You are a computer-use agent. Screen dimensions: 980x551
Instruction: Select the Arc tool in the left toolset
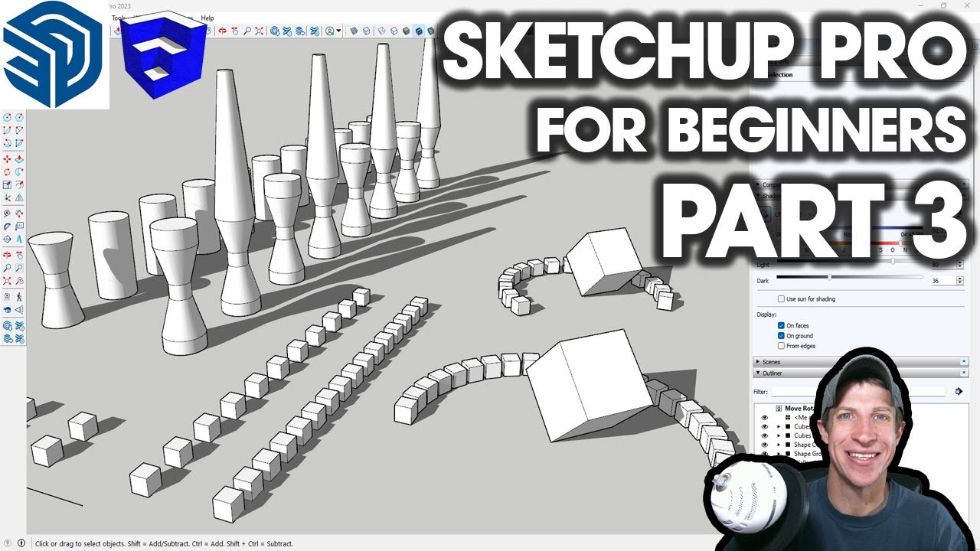pyautogui.click(x=7, y=129)
